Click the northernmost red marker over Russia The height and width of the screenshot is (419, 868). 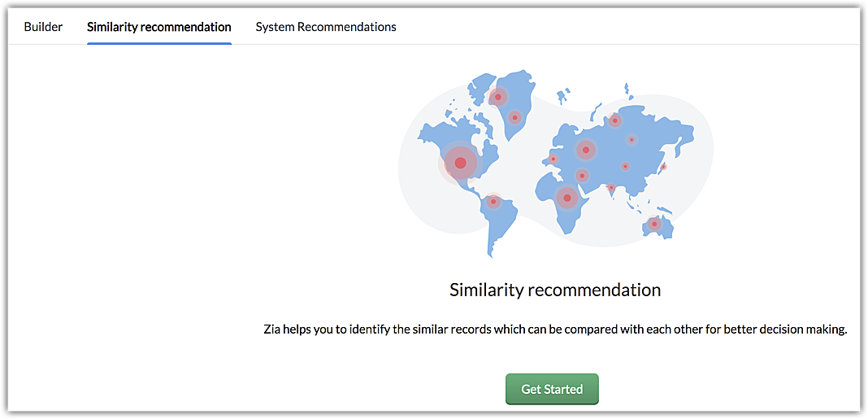(615, 121)
